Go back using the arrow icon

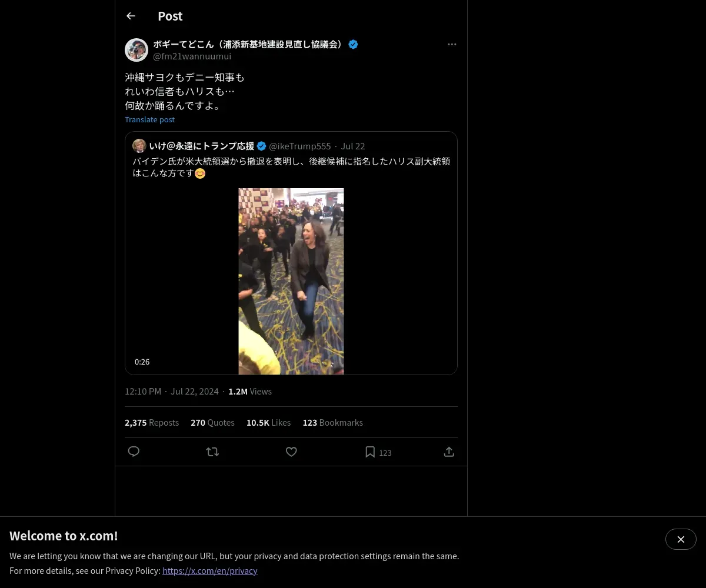click(131, 16)
